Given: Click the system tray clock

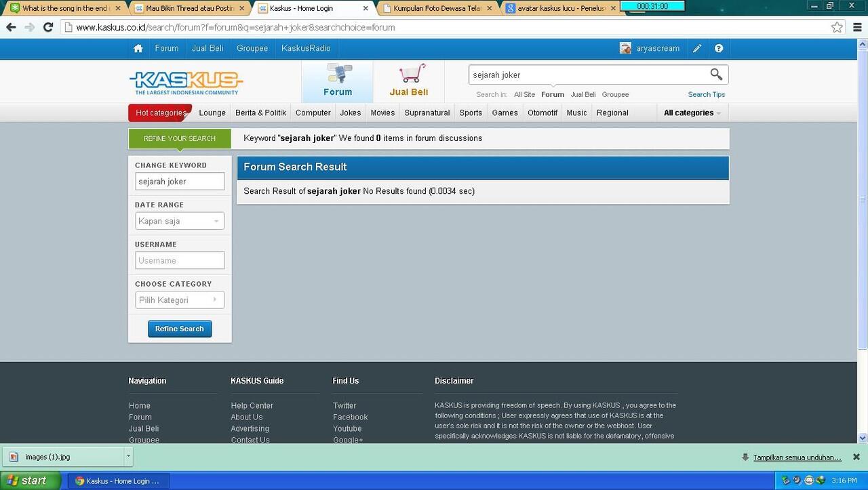Looking at the screenshot, I should click(845, 481).
